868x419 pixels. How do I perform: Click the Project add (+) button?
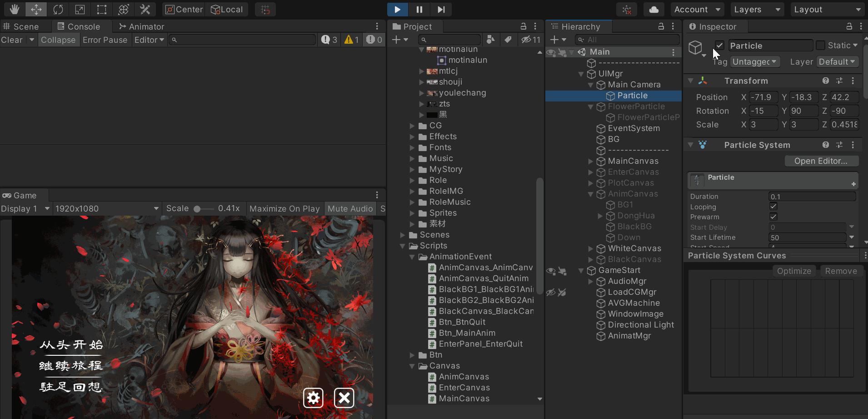pyautogui.click(x=400, y=40)
